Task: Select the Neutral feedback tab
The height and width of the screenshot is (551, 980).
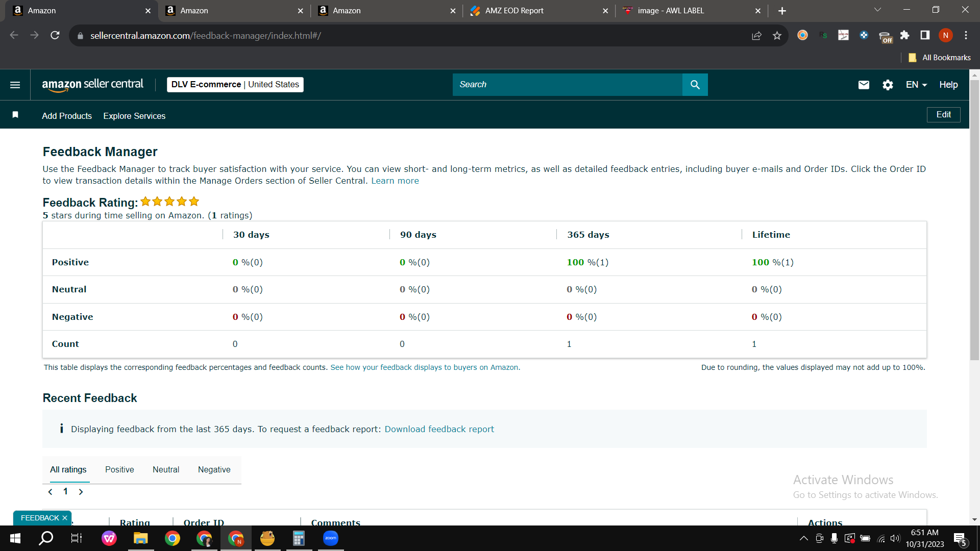Action: tap(166, 470)
